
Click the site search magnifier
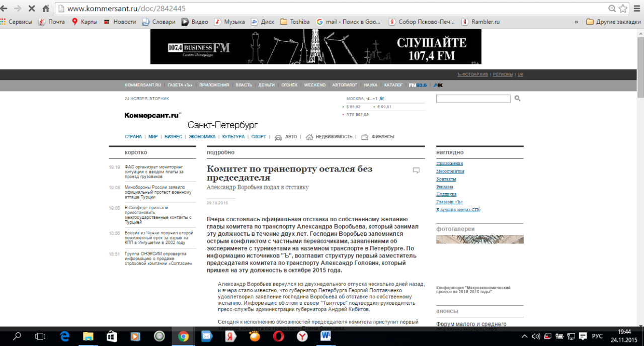[x=517, y=99]
